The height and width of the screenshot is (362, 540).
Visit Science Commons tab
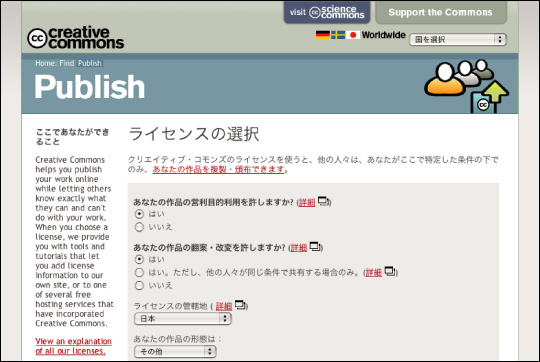(327, 12)
